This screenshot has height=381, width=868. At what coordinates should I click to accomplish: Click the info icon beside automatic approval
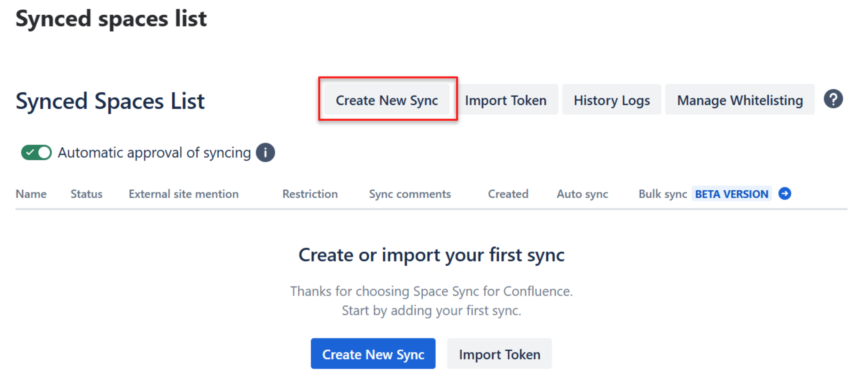(x=265, y=153)
